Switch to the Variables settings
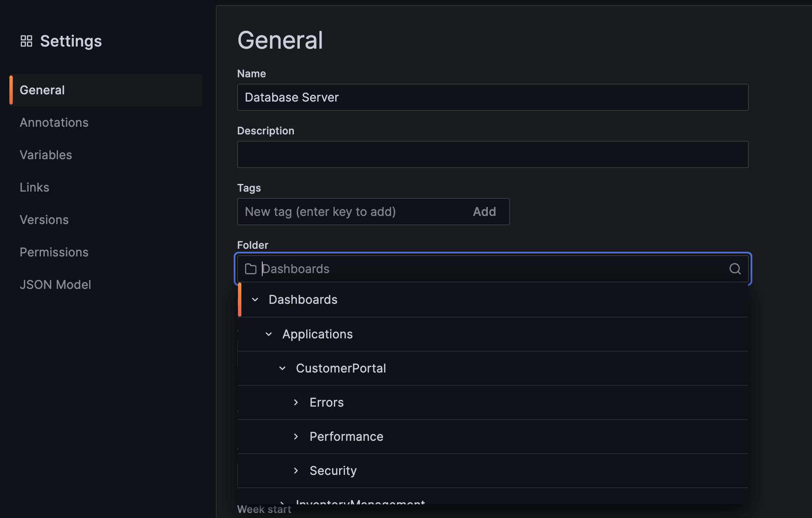 click(x=46, y=155)
